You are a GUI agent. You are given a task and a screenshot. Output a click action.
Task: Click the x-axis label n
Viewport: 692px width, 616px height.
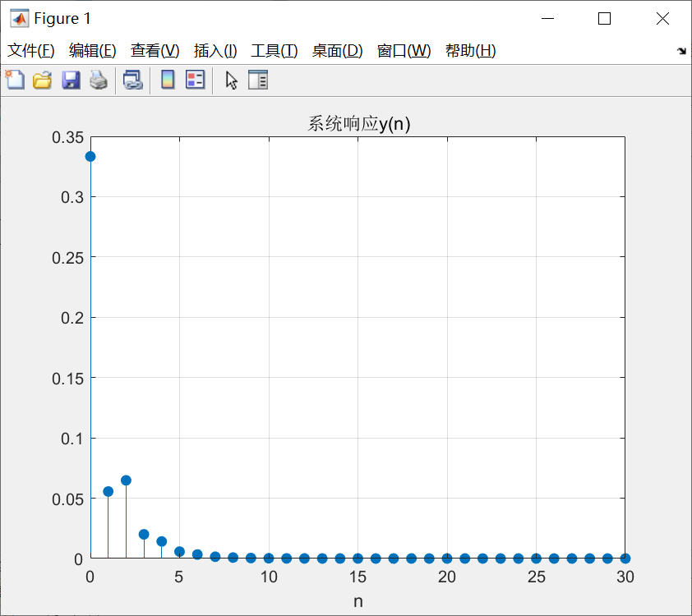click(358, 601)
